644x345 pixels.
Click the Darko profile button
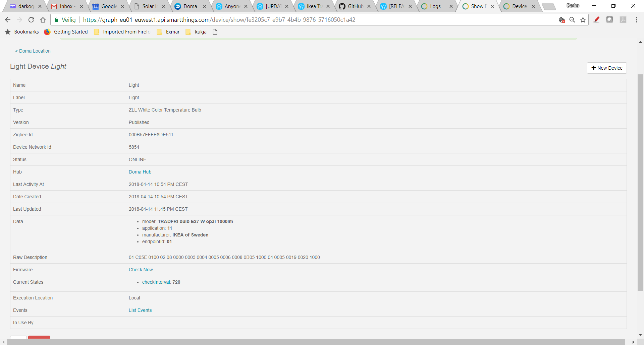click(573, 6)
